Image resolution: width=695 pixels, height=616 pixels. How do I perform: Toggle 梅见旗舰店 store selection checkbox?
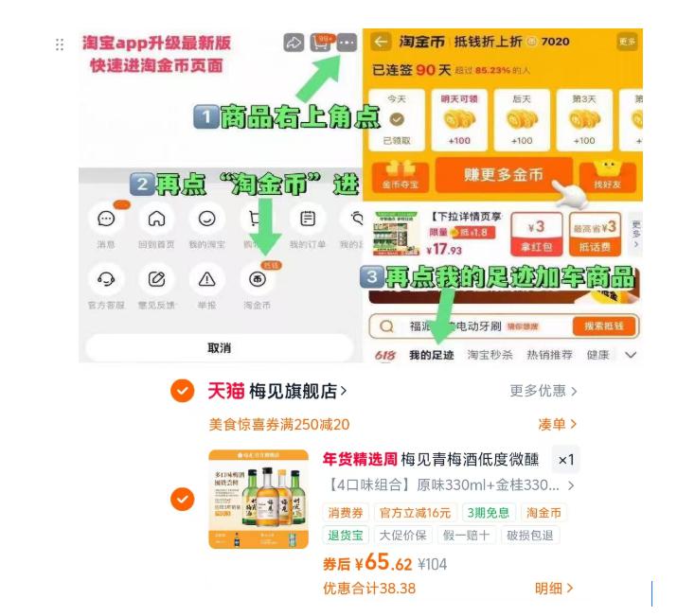(x=182, y=391)
